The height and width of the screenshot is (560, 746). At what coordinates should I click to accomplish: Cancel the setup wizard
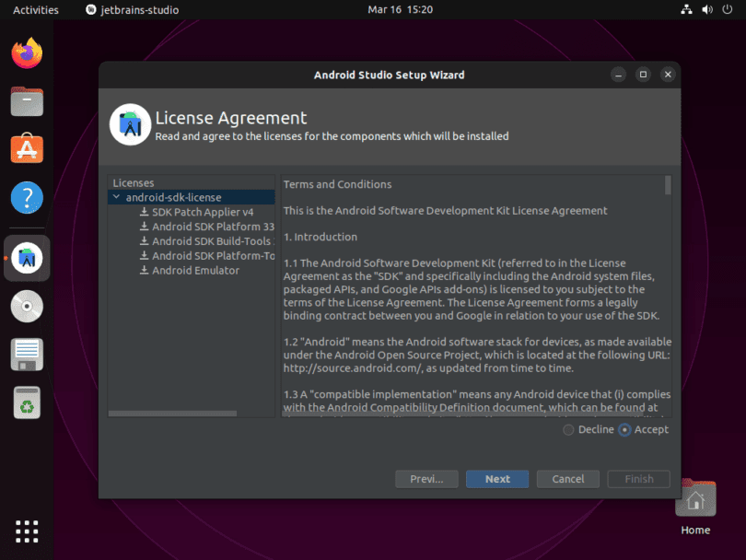[567, 479]
